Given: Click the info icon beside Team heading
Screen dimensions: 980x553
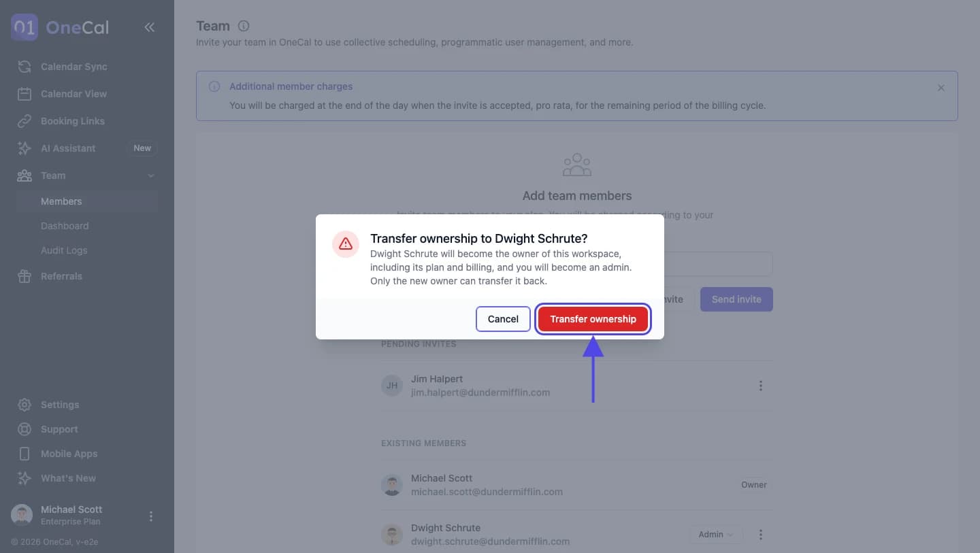Looking at the screenshot, I should [x=244, y=26].
